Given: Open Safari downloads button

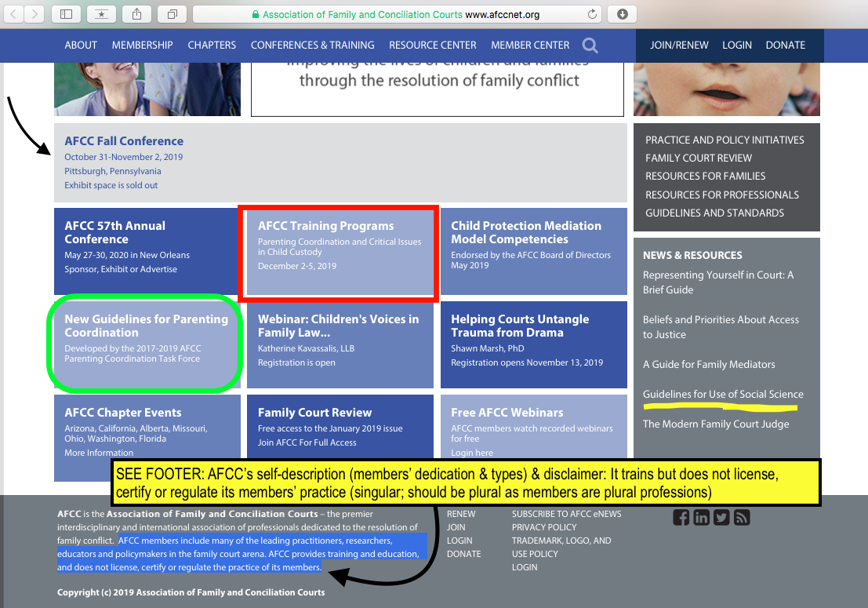Looking at the screenshot, I should 622,14.
